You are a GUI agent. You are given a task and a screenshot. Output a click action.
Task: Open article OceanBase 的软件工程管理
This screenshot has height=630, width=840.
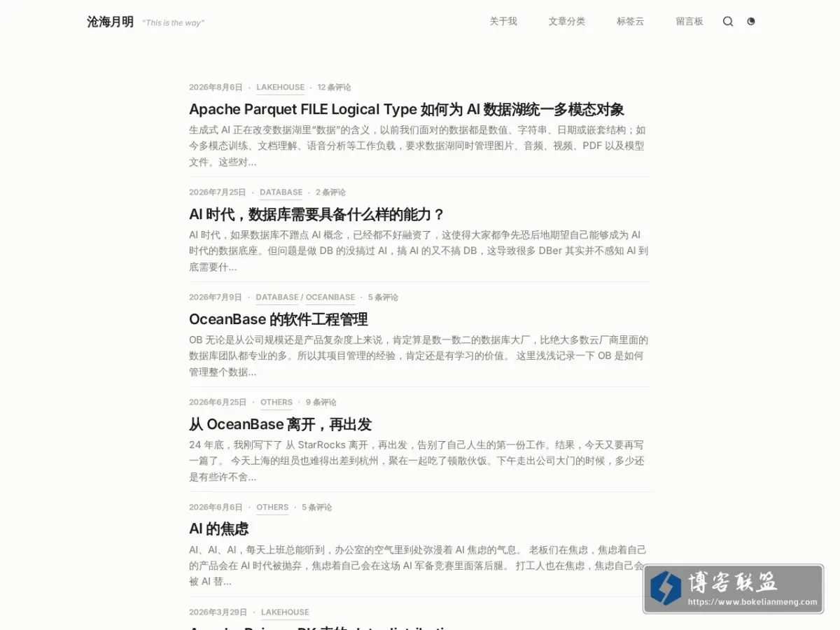[279, 319]
